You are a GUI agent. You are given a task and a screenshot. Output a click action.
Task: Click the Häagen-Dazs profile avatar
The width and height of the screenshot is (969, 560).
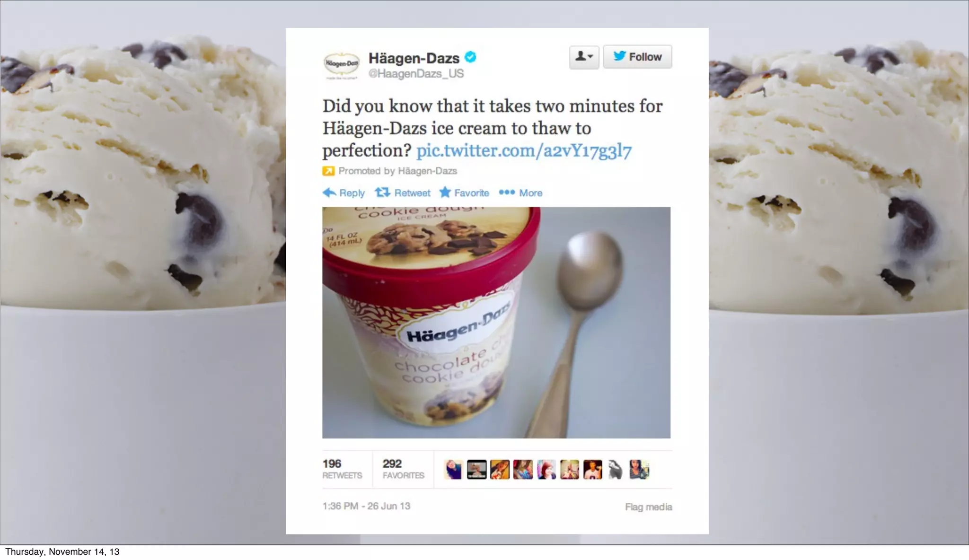pos(341,65)
